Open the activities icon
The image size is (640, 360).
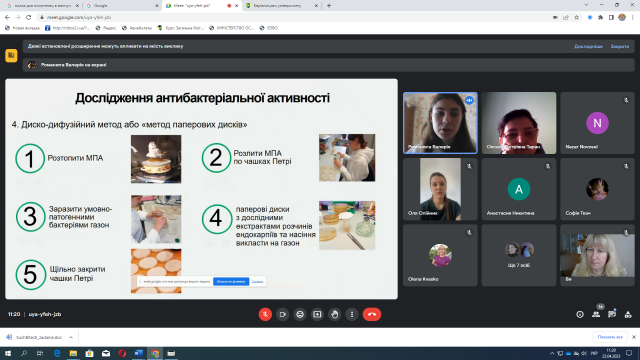pyautogui.click(x=628, y=314)
